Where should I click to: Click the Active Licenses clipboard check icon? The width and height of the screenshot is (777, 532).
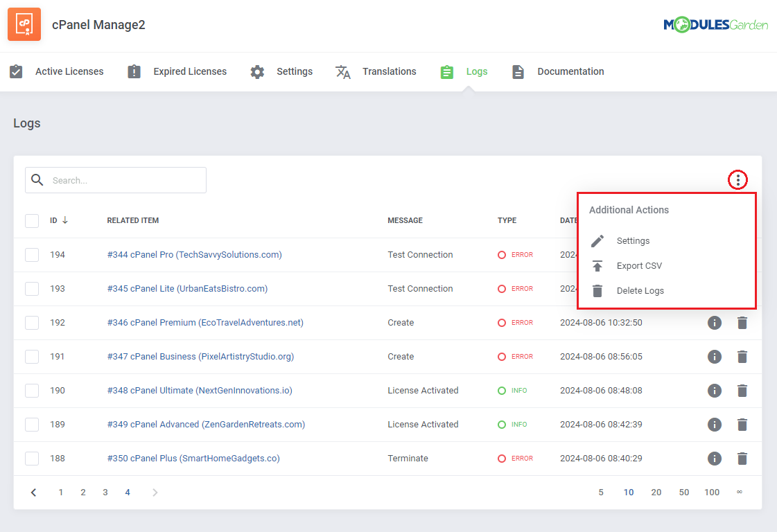(x=16, y=71)
